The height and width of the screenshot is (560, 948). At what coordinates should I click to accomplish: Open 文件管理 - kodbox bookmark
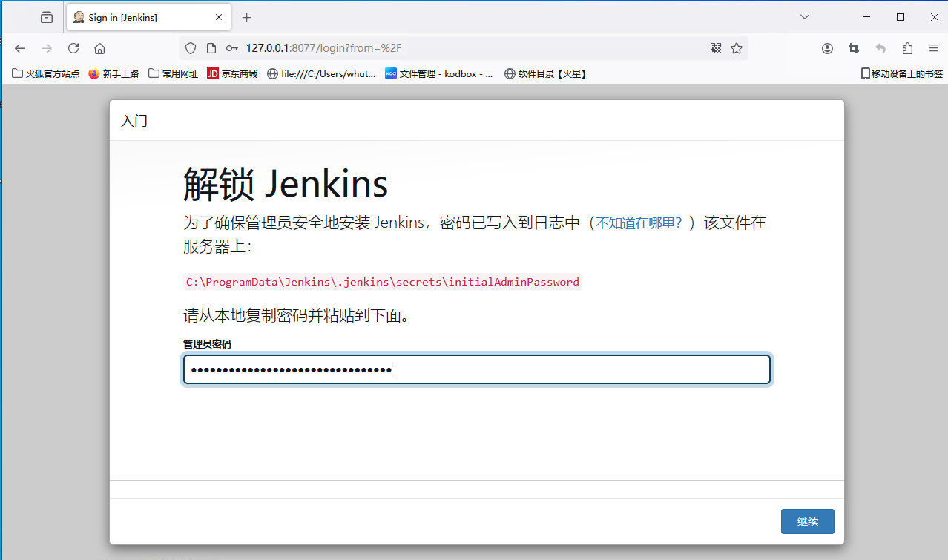tap(438, 73)
